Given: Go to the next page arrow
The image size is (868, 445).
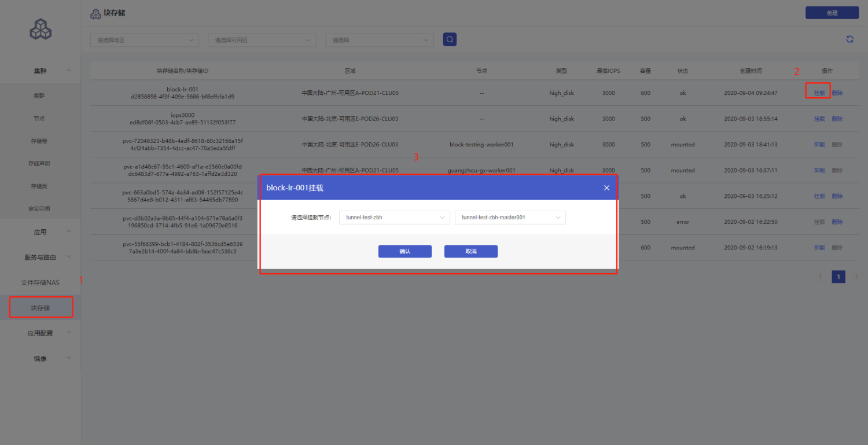Looking at the screenshot, I should [x=856, y=277].
